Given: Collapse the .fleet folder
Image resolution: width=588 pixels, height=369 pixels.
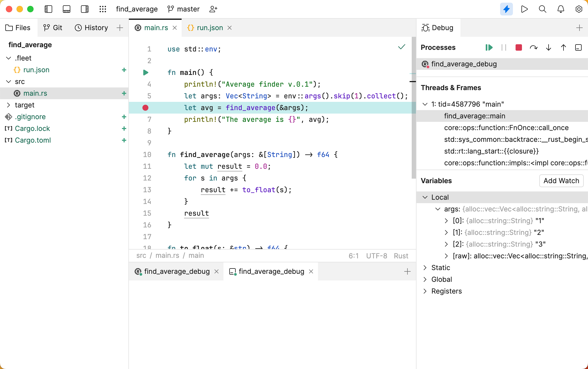Looking at the screenshot, I should [8, 58].
